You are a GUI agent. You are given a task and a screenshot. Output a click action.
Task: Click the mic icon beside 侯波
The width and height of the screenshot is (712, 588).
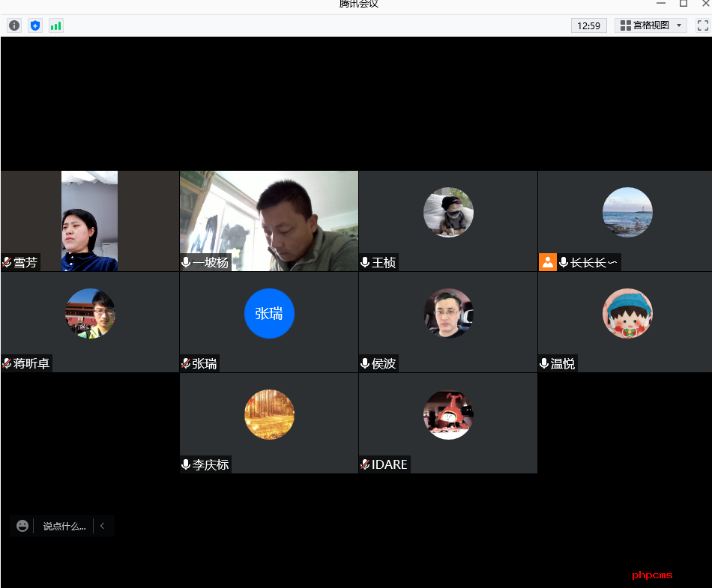[365, 363]
